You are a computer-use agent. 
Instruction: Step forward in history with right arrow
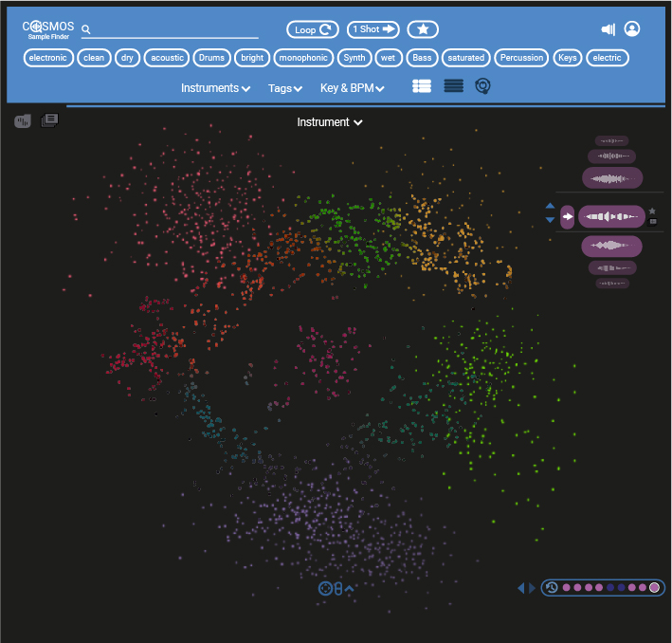[532, 588]
